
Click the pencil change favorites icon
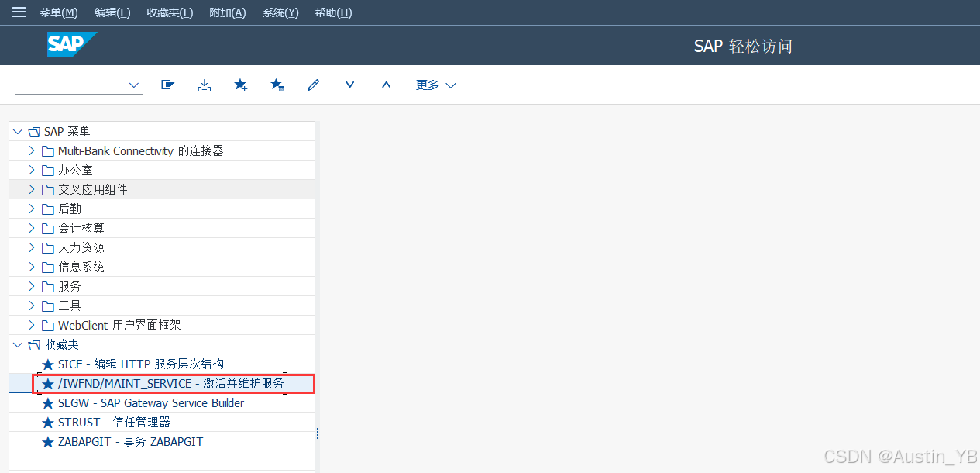tap(313, 85)
